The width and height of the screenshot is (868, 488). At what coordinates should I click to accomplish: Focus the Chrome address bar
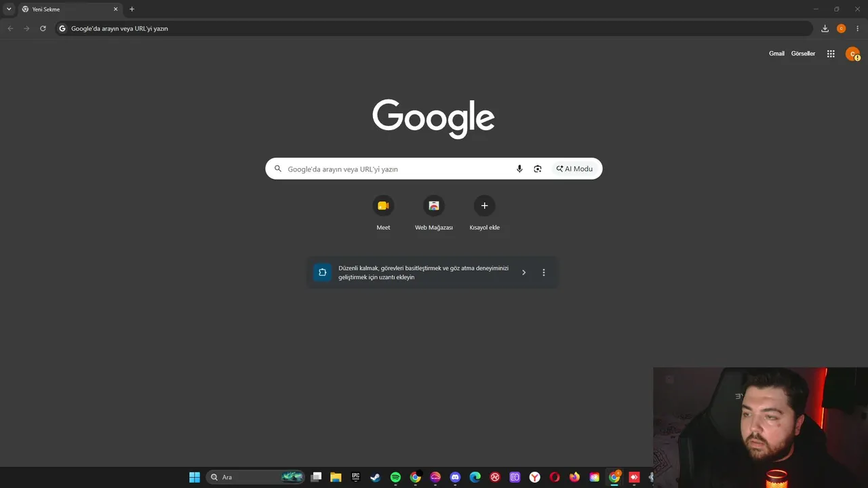(x=434, y=28)
